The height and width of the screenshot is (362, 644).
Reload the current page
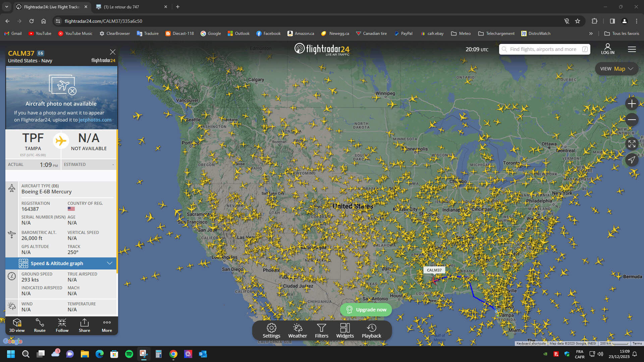coord(32,21)
